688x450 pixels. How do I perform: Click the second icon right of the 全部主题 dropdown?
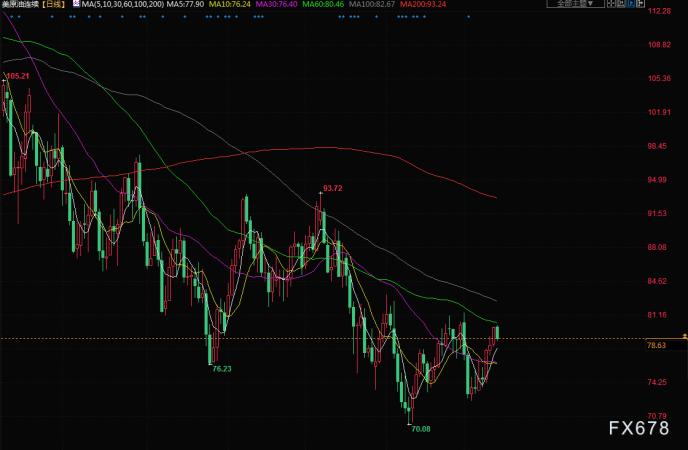(621, 4)
